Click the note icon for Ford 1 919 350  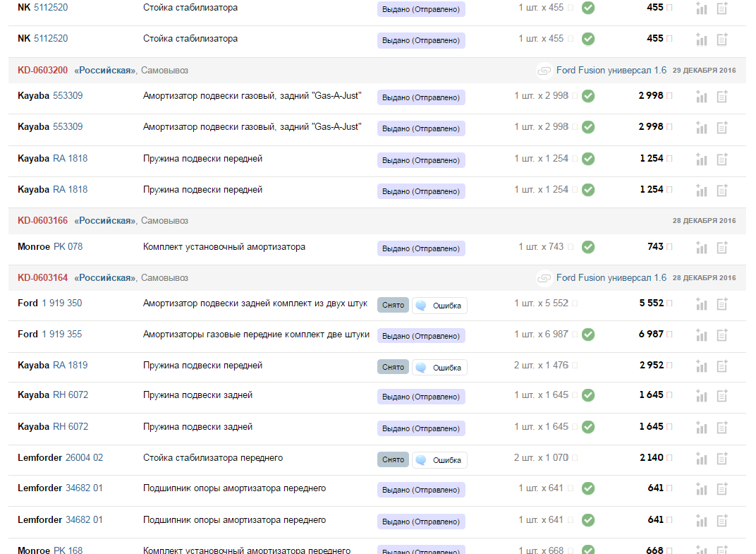pyautogui.click(x=721, y=304)
